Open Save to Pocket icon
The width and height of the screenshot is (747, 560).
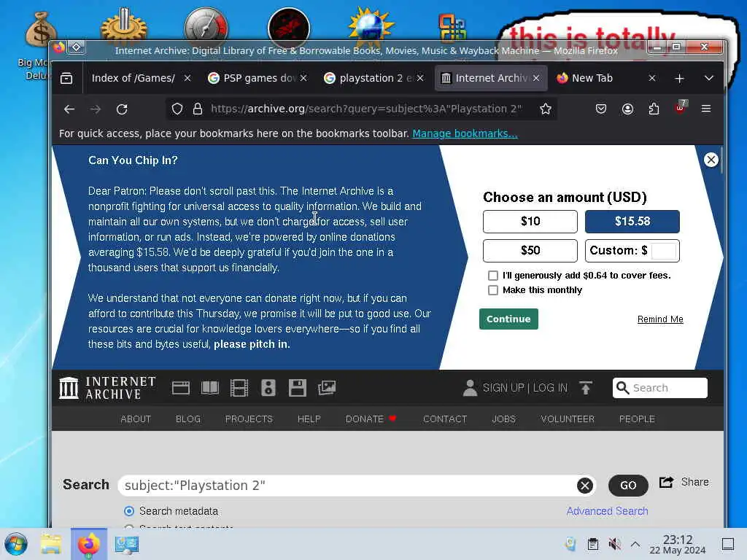601,109
